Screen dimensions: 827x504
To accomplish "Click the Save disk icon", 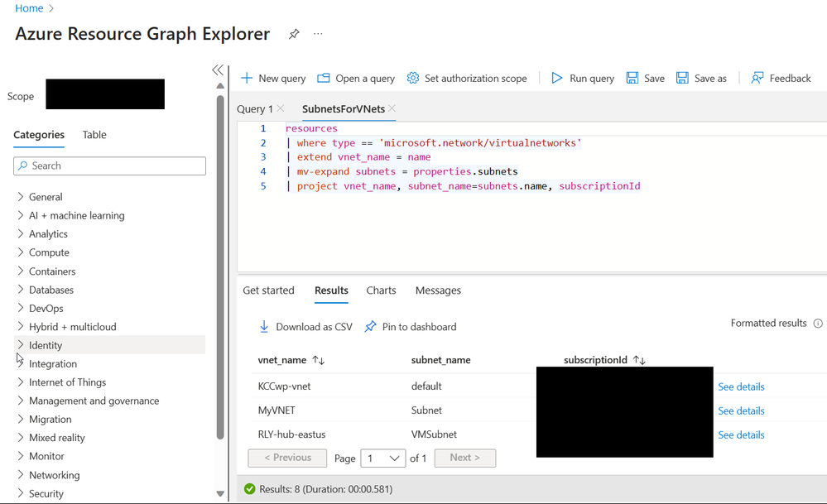I will click(x=632, y=78).
